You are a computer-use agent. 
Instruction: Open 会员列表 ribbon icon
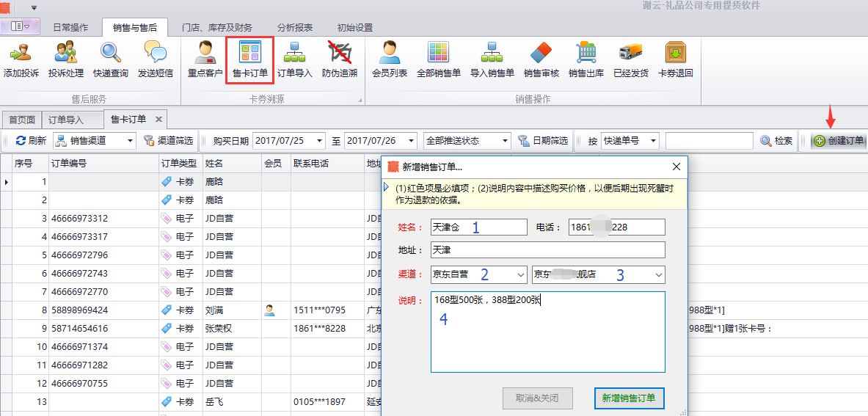[390, 59]
